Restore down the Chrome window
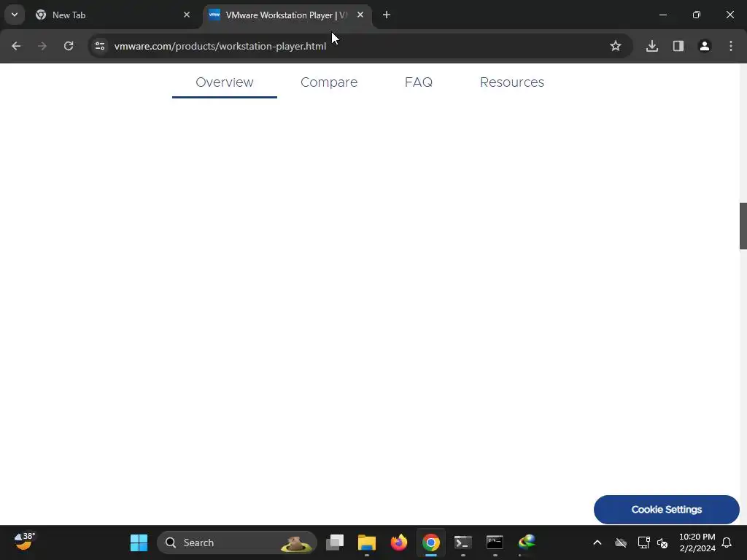Viewport: 747px width, 560px height. point(697,15)
